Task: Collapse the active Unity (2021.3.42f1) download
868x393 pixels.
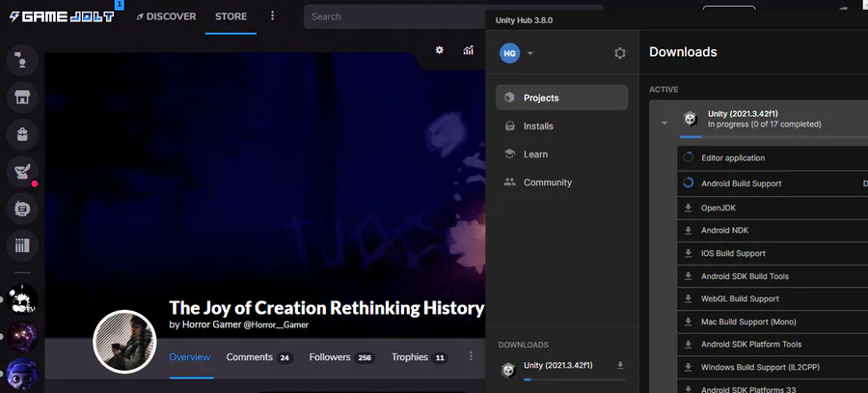Action: [665, 123]
